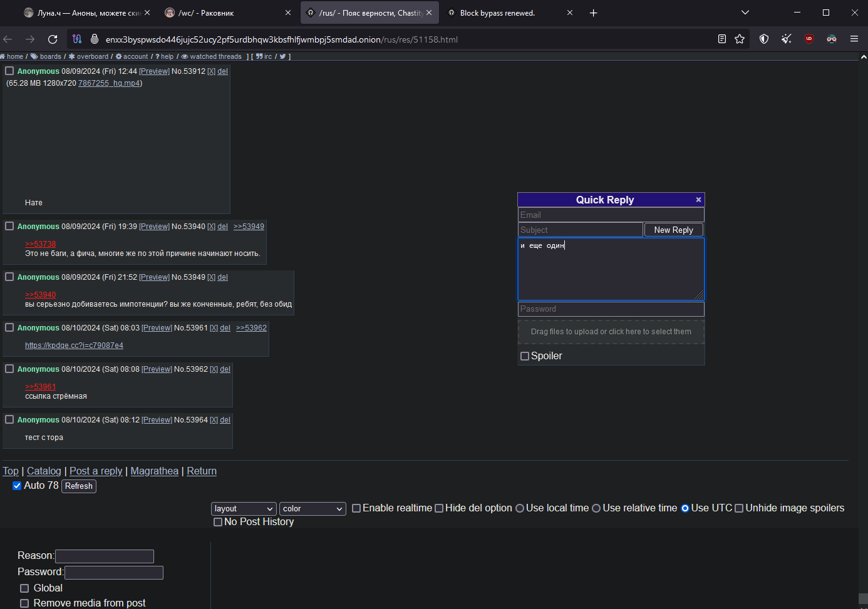Open the uBlock Origin extension icon
868x609 pixels.
tap(809, 39)
